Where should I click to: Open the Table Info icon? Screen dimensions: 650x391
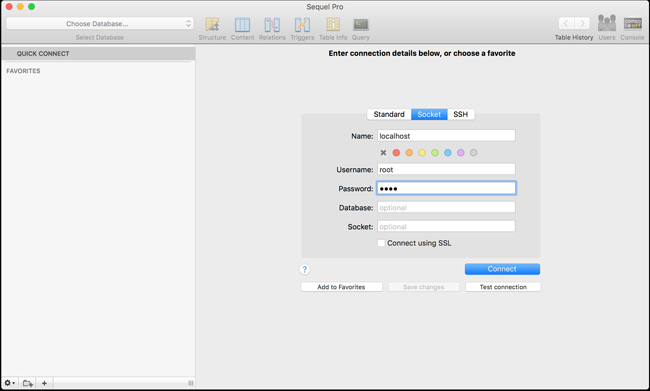[333, 25]
